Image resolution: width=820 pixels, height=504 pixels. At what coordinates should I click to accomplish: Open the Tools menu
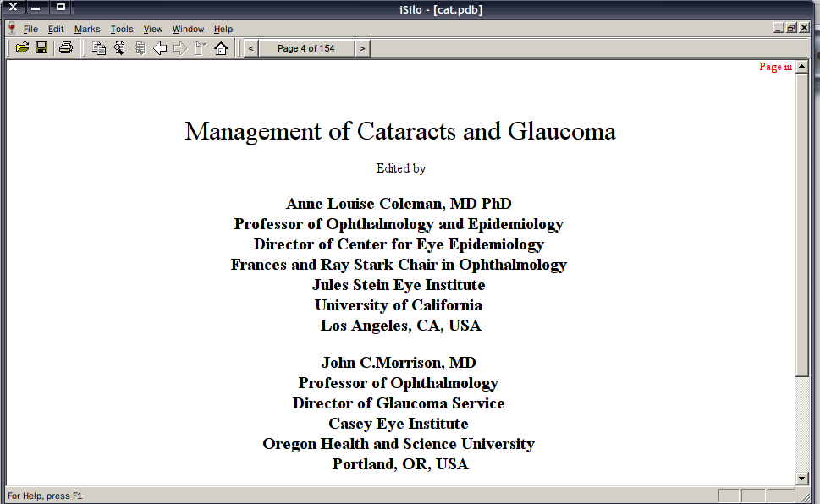tap(122, 30)
